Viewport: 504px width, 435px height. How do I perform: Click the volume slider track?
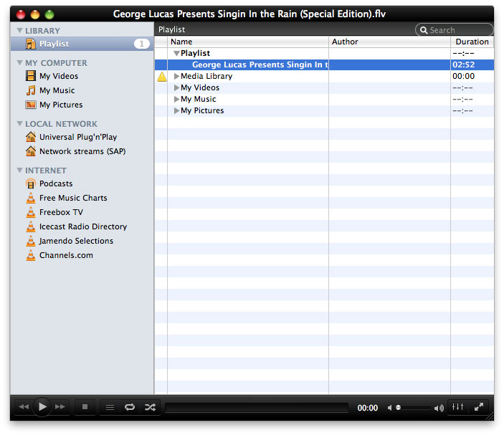click(413, 408)
